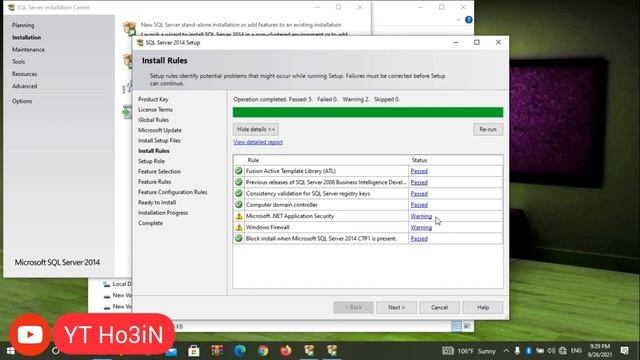
Task: Click Re-run to recheck install rules
Action: 488,129
